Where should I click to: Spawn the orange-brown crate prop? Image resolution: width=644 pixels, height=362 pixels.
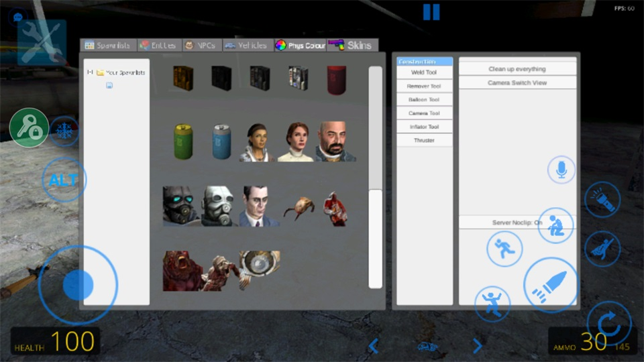182,78
